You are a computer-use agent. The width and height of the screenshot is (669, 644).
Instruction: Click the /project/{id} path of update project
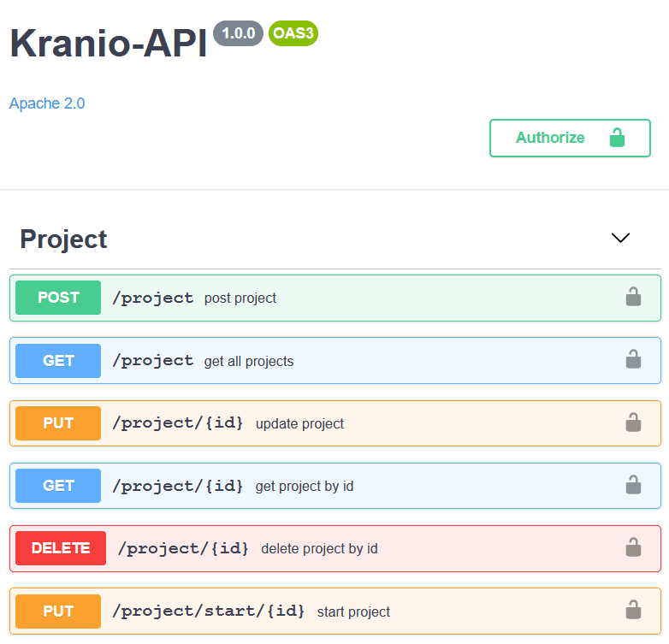tap(178, 423)
